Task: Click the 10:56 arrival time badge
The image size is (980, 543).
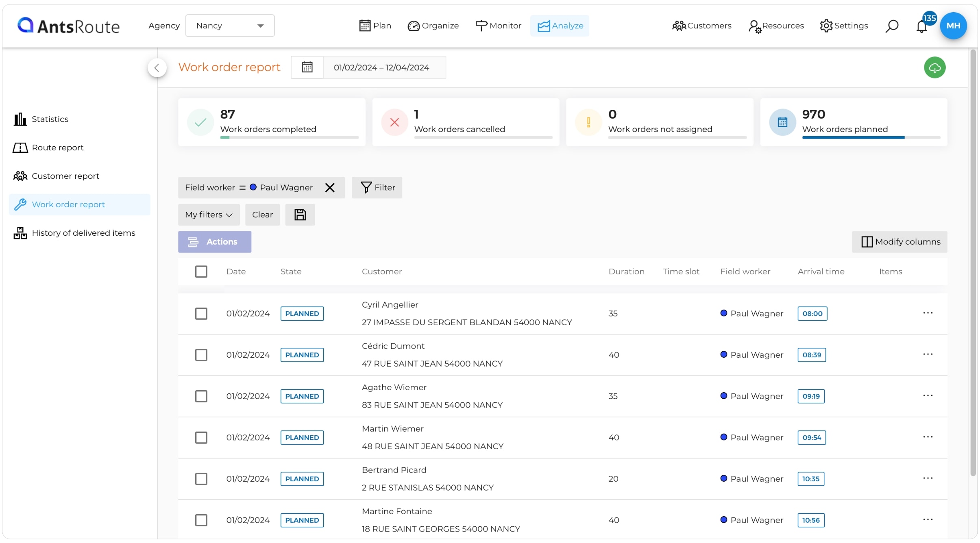Action: [x=810, y=520]
